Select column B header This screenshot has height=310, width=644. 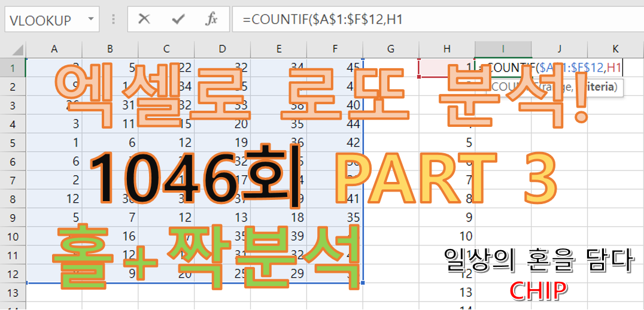click(x=110, y=49)
